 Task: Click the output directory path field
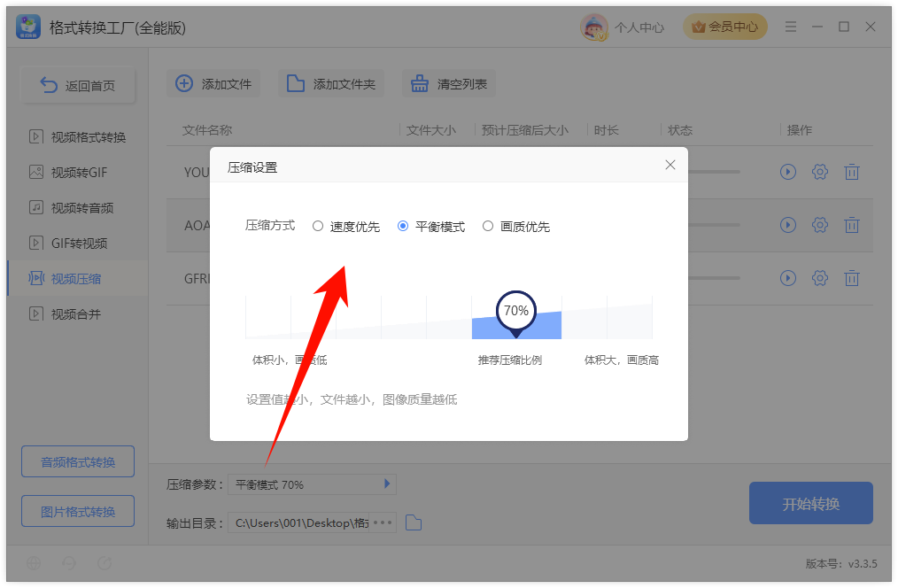coord(298,522)
